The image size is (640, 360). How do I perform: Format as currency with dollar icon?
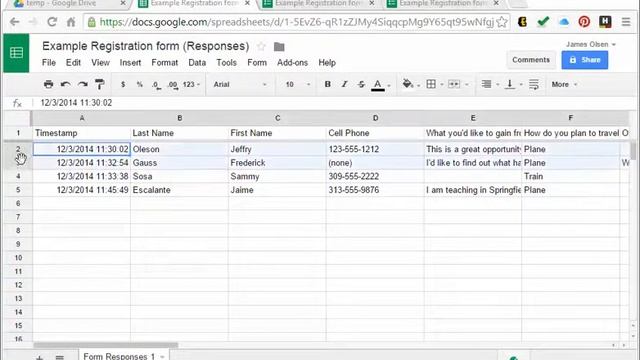tap(123, 84)
